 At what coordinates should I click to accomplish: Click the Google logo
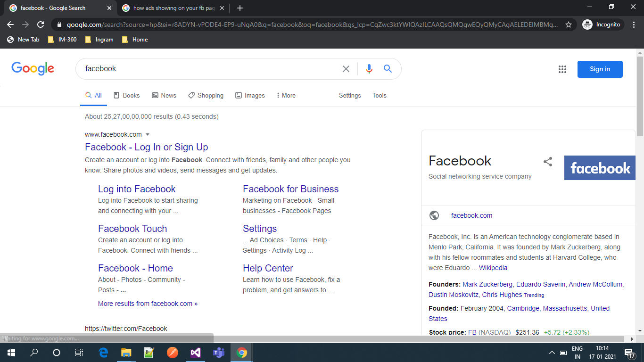33,69
